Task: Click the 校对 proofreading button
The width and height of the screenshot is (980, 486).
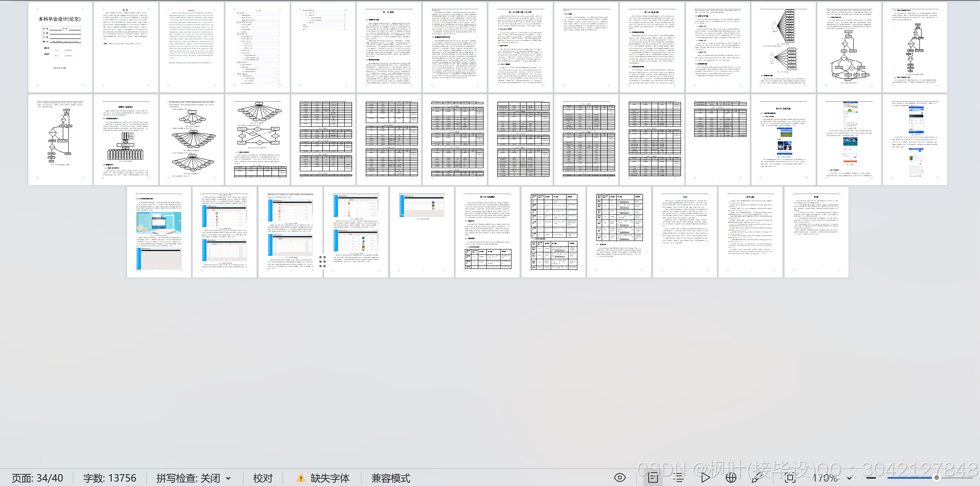Action: [x=263, y=478]
